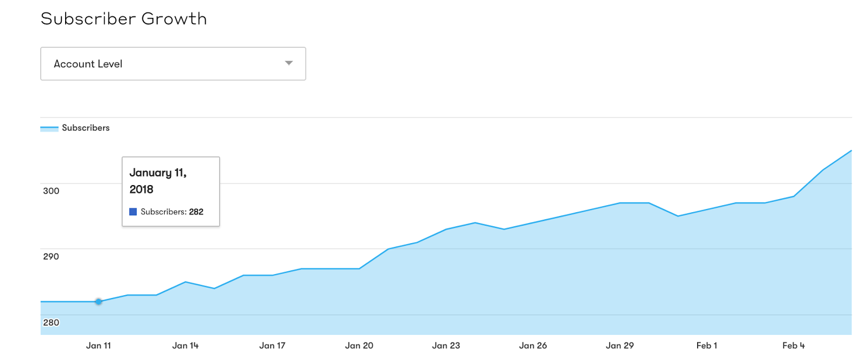This screenshot has height=356, width=868.
Task: Click the Jan 17 axis label
Action: pos(272,346)
